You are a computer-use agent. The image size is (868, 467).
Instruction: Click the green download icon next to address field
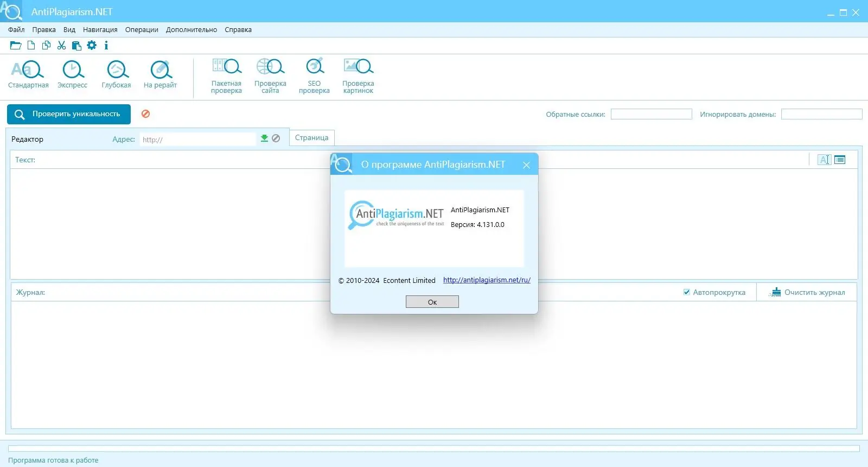tap(264, 138)
